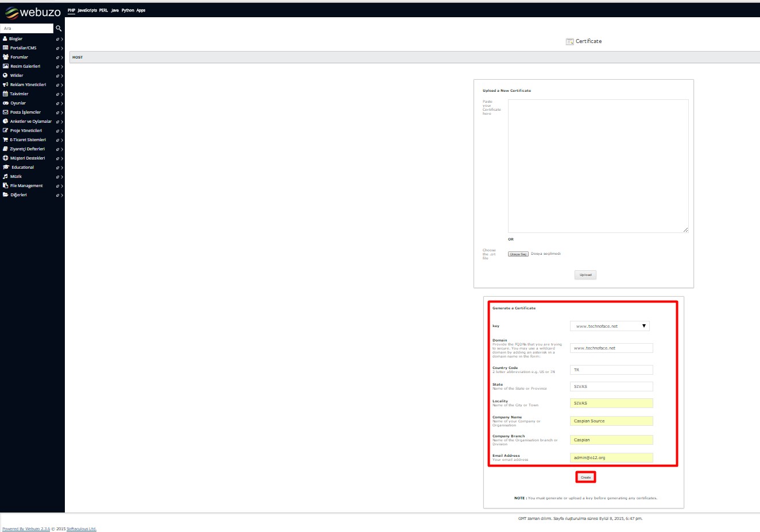Click the Takvimler calendar icon
The height and width of the screenshot is (532, 760).
5,94
